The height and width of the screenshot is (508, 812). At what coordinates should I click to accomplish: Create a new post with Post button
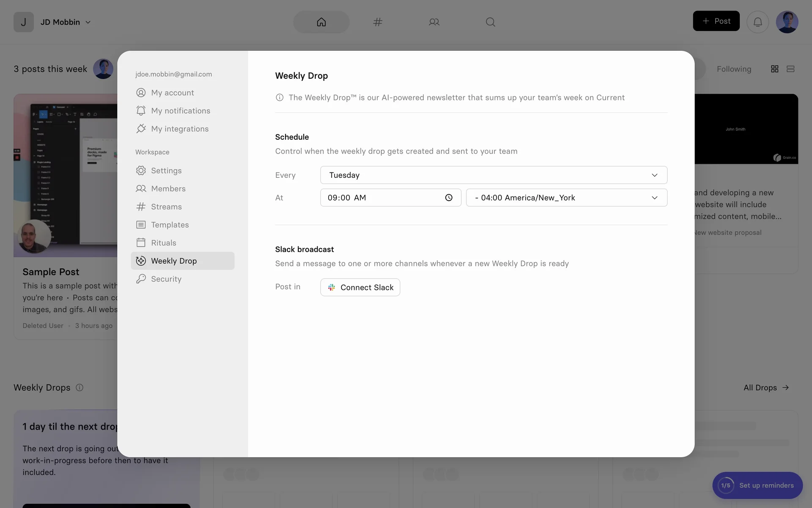tap(716, 21)
